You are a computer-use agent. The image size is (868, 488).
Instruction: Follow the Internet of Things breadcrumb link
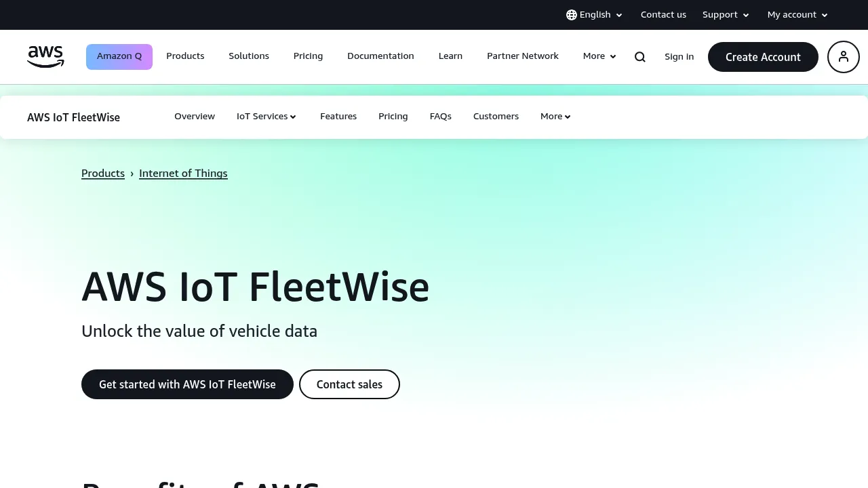(x=183, y=174)
